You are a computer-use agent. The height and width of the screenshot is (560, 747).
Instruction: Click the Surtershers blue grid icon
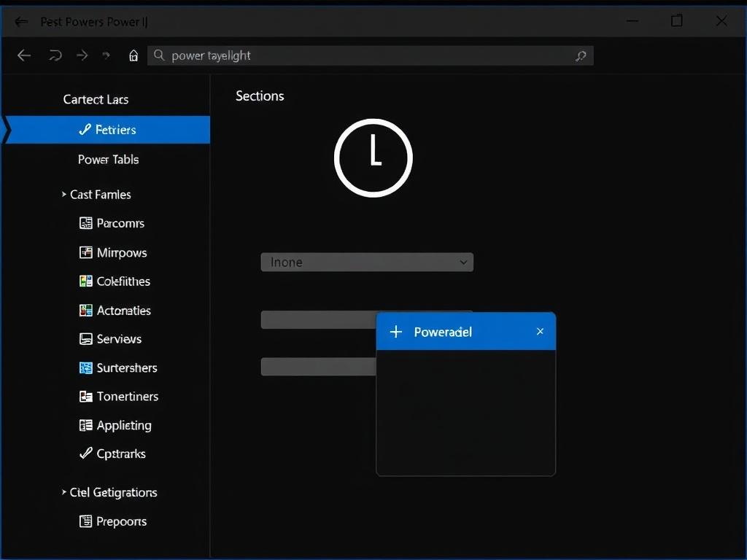coord(85,367)
